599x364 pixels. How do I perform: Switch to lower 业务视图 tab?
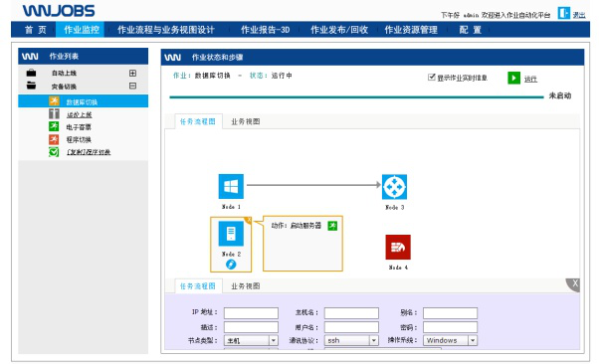246,286
